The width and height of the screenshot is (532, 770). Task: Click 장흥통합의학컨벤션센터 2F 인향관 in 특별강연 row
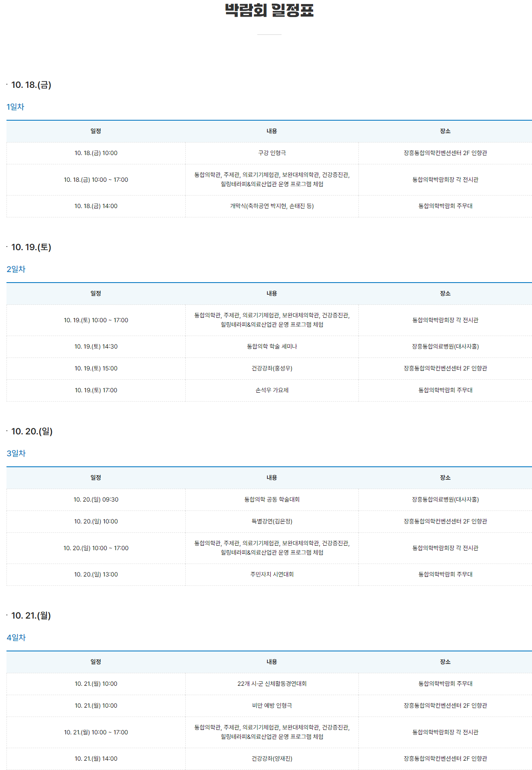coord(445,521)
